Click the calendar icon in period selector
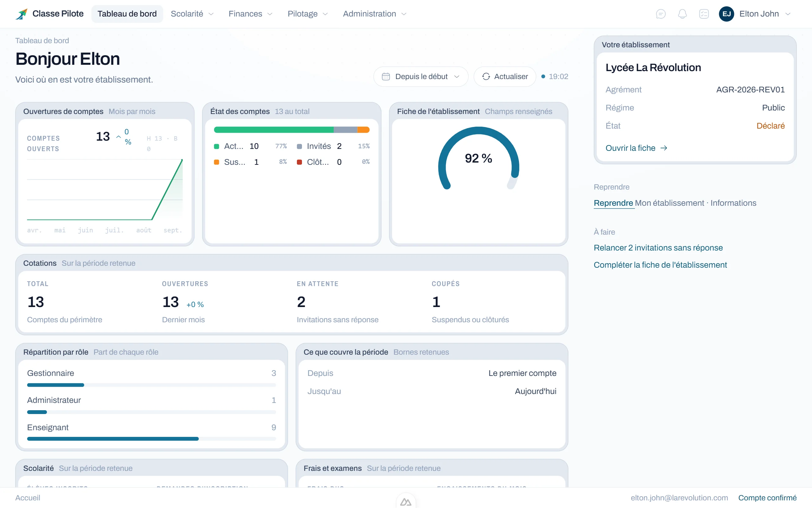 tap(386, 77)
